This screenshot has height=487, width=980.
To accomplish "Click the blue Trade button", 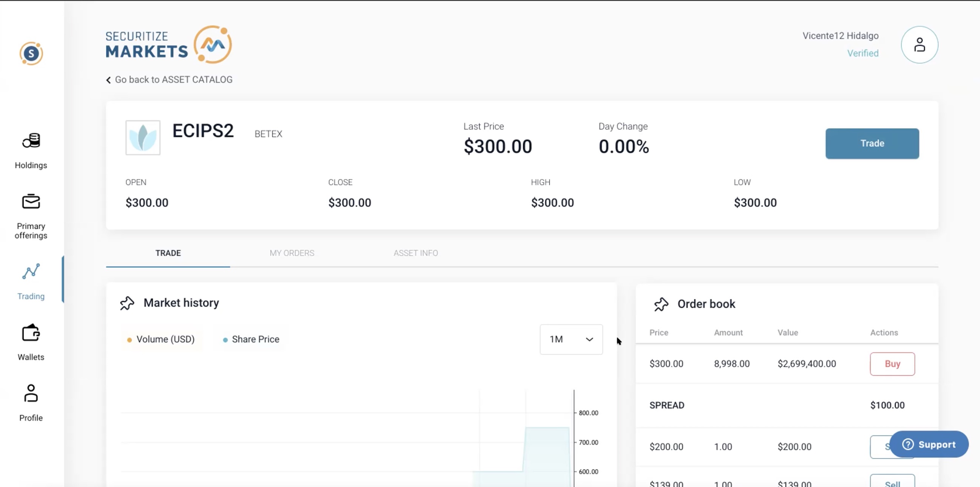I will 872,144.
